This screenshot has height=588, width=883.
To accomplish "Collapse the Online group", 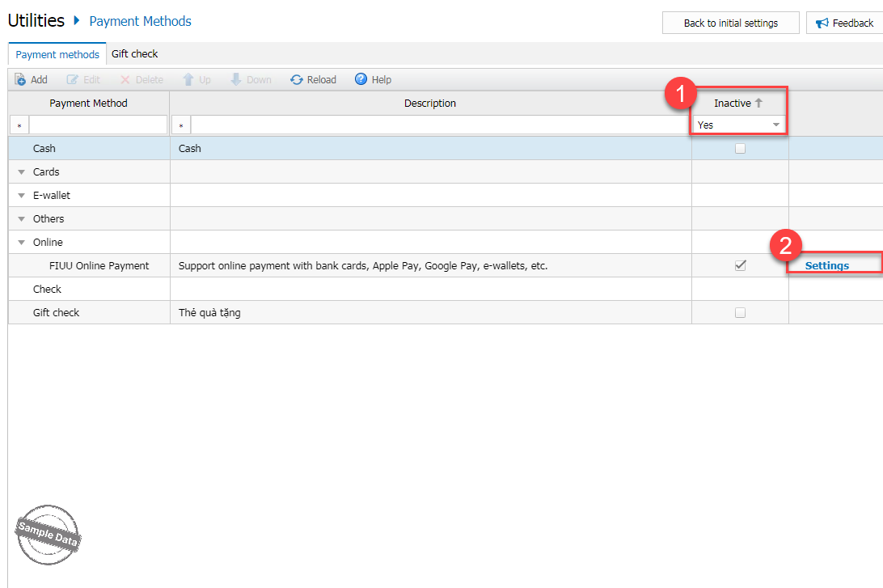I will 21,243.
